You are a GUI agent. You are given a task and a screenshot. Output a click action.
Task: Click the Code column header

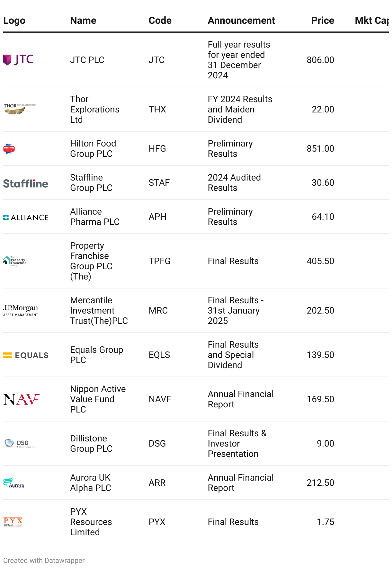(160, 21)
